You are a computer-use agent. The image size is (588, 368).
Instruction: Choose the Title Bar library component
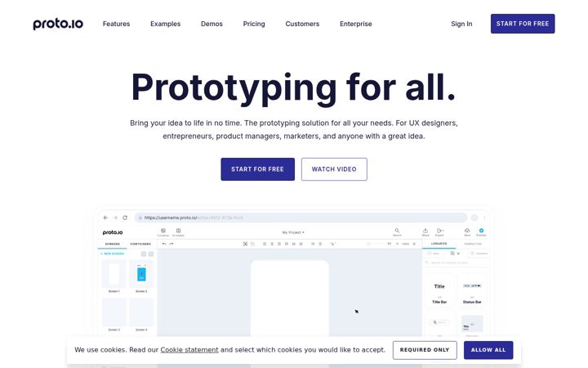439,289
